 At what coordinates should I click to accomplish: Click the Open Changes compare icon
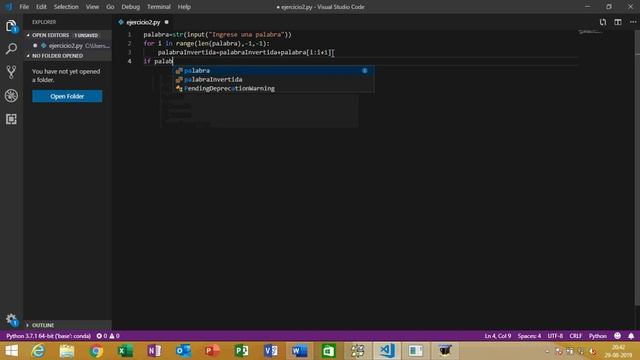[603, 22]
